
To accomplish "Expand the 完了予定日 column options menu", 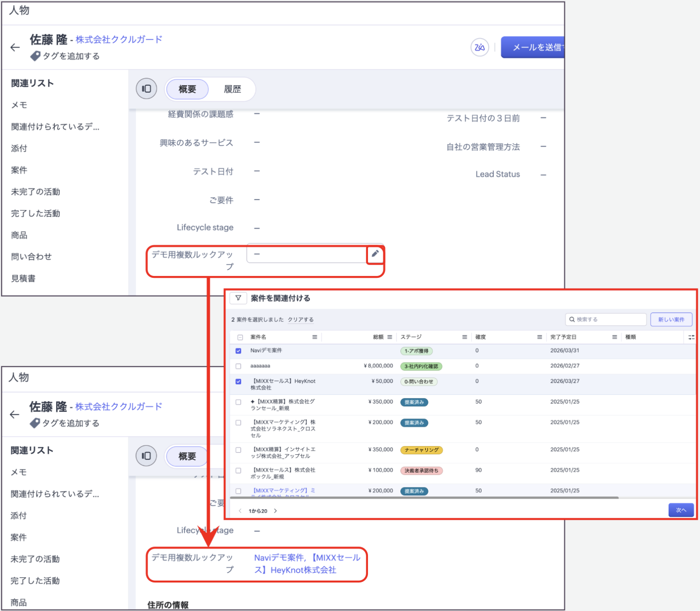I will click(x=614, y=337).
